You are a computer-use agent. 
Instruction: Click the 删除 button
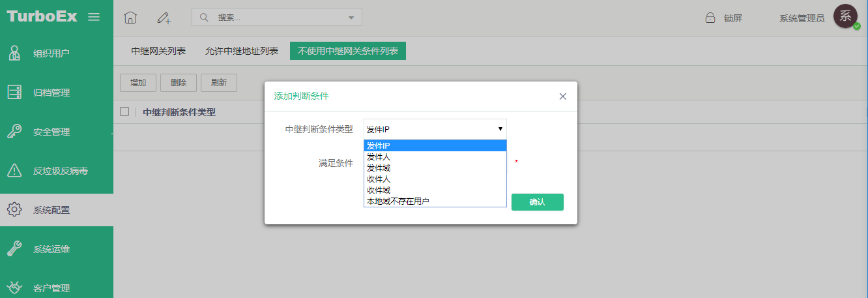click(179, 83)
